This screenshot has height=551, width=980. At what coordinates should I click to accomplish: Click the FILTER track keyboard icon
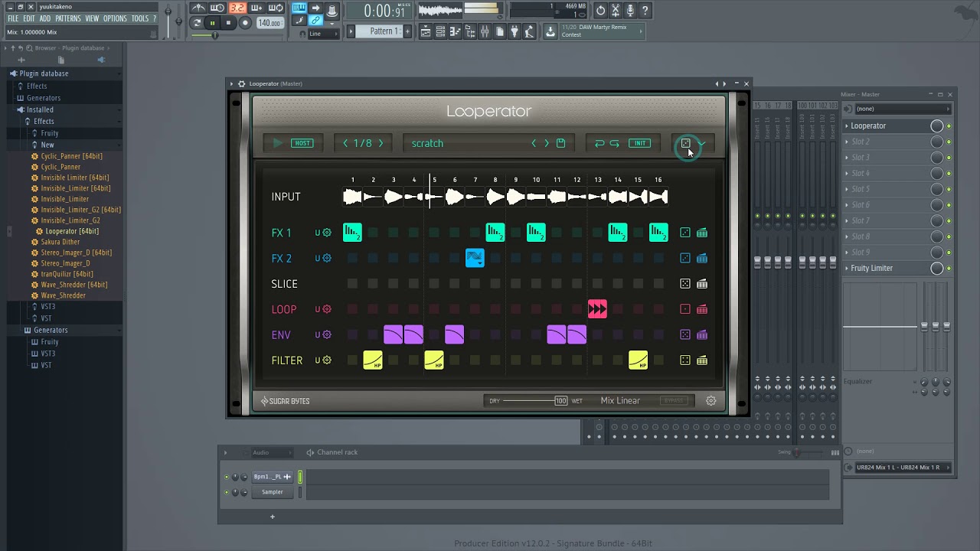click(x=702, y=360)
